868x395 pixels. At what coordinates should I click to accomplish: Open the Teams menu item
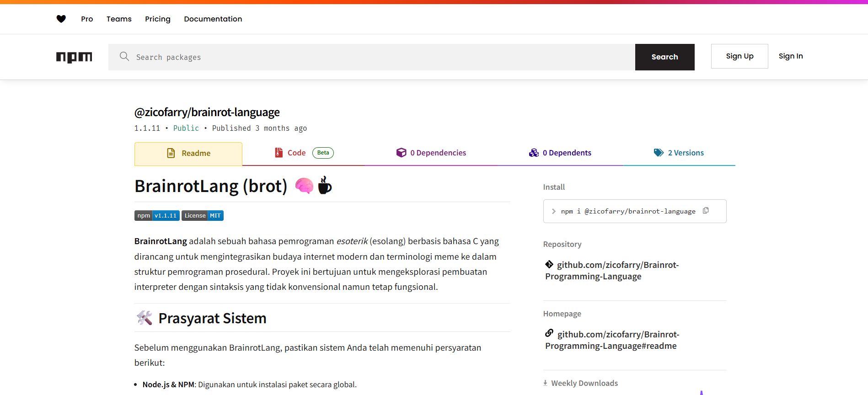click(x=119, y=19)
